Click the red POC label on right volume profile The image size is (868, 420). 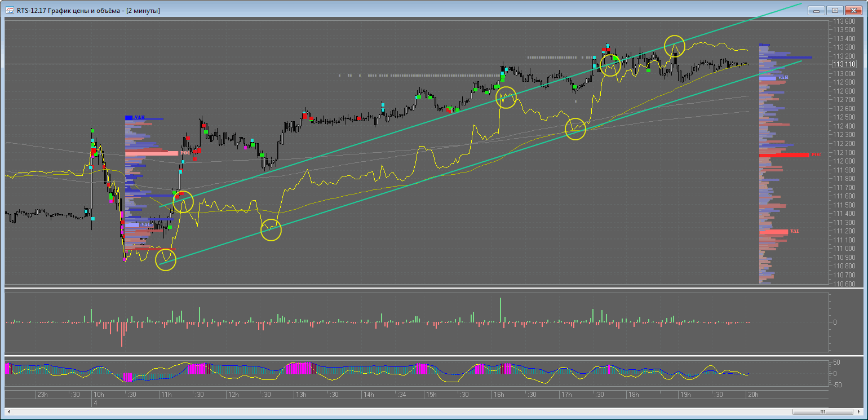(x=815, y=154)
